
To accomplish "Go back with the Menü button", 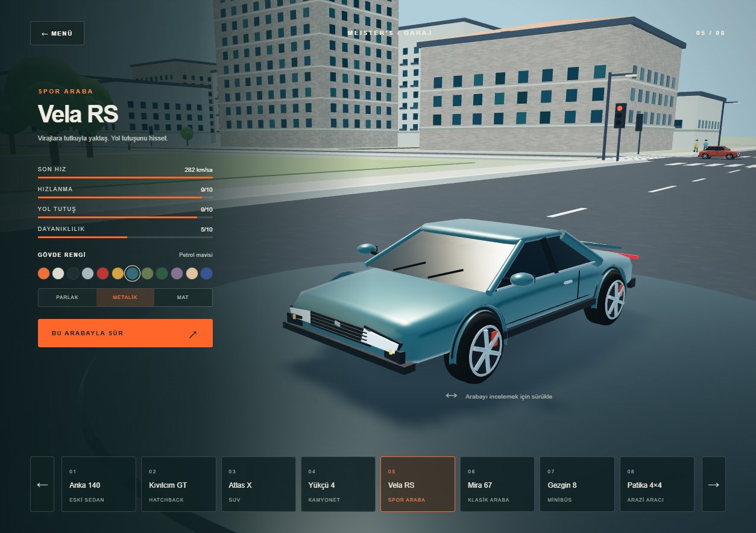I will pyautogui.click(x=57, y=33).
